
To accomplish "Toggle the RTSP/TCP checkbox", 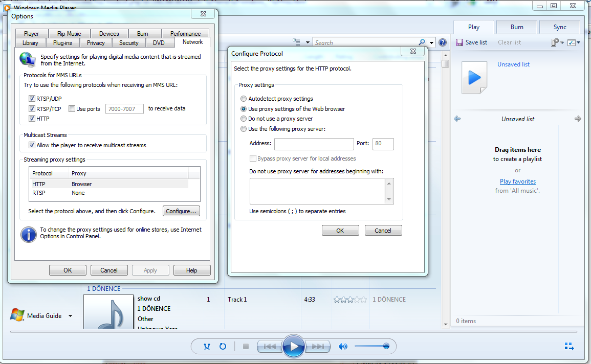I will 32,109.
